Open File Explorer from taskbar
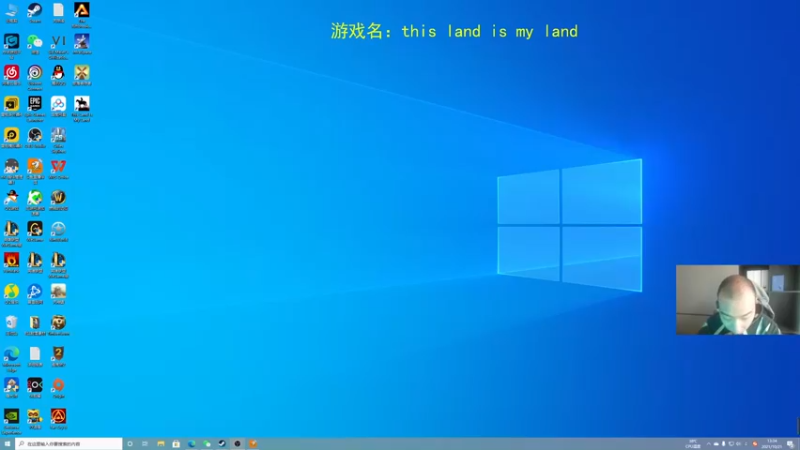The image size is (800, 450). click(161, 444)
